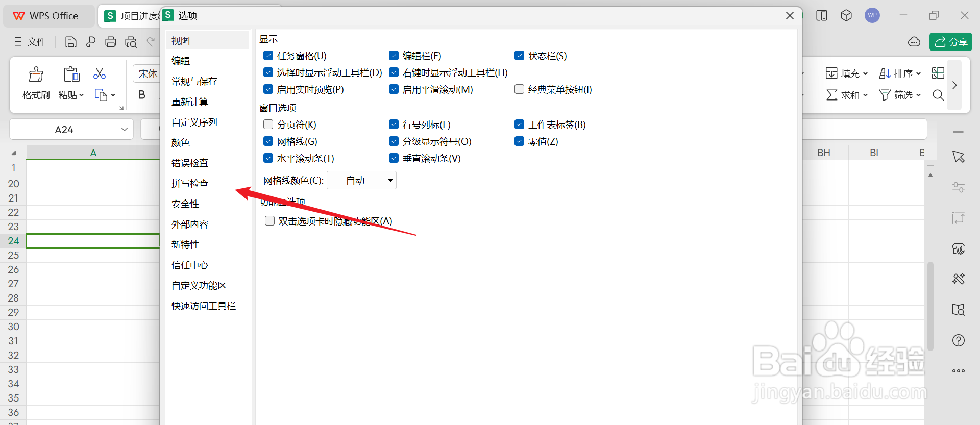Open 自定义功能区 options page
Image resolution: width=980 pixels, height=425 pixels.
coord(207,285)
